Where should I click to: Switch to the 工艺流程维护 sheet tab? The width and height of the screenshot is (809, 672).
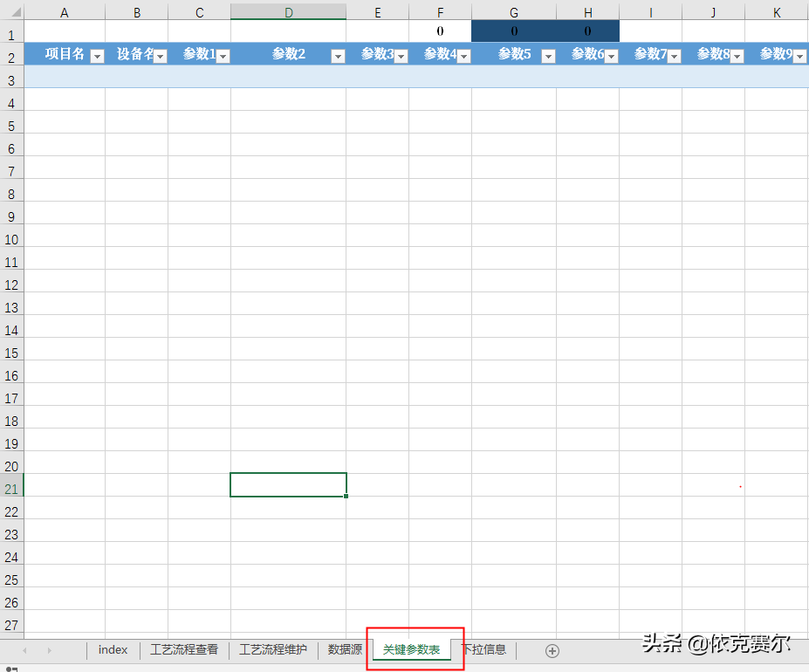273,650
